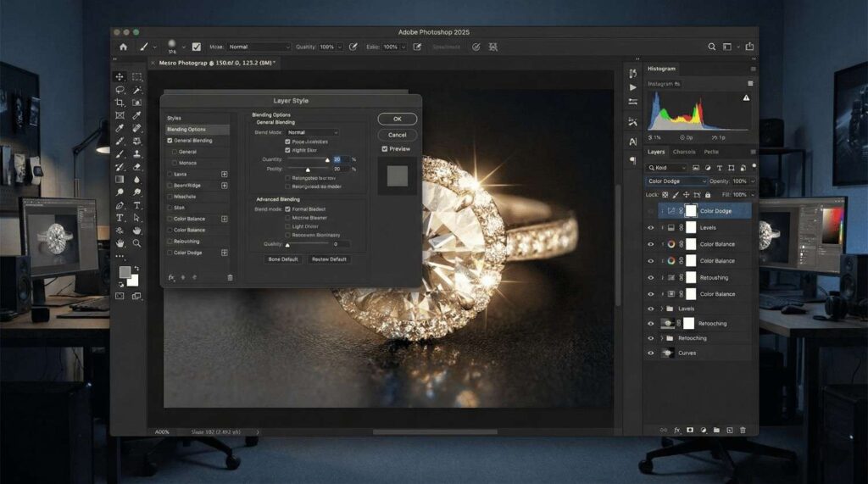Screen dimensions: 868x484
Task: Open the Blend Mode dropdown set to Normal
Action: [312, 132]
